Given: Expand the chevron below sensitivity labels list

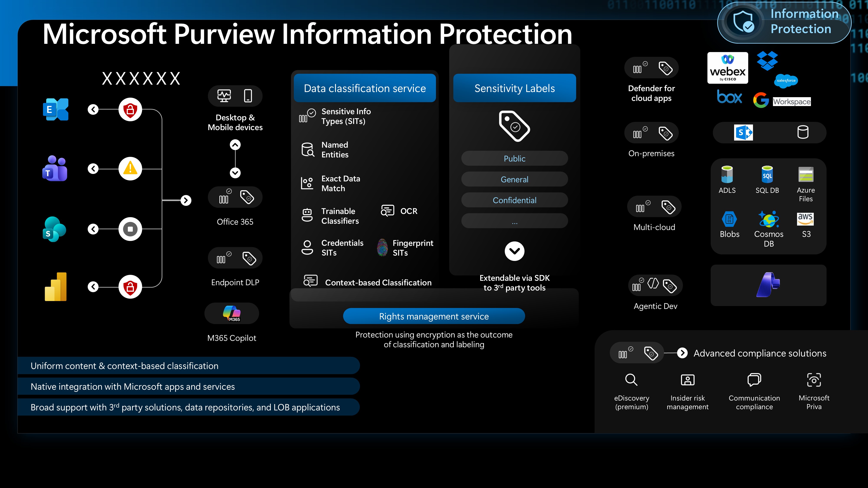Looking at the screenshot, I should pyautogui.click(x=514, y=251).
